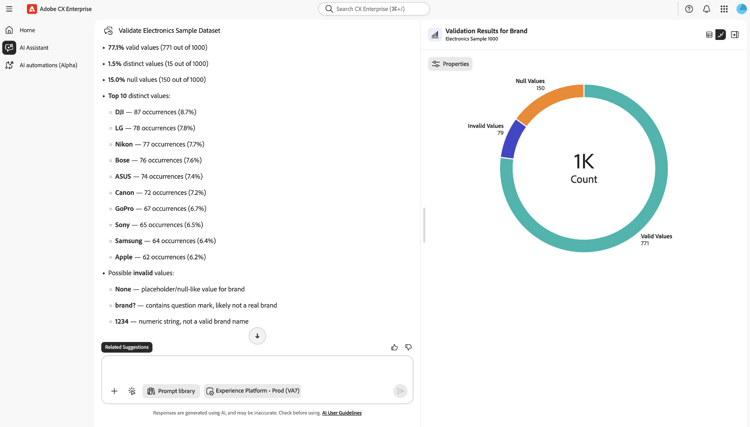
Task: Open the app switcher grid
Action: pos(724,9)
